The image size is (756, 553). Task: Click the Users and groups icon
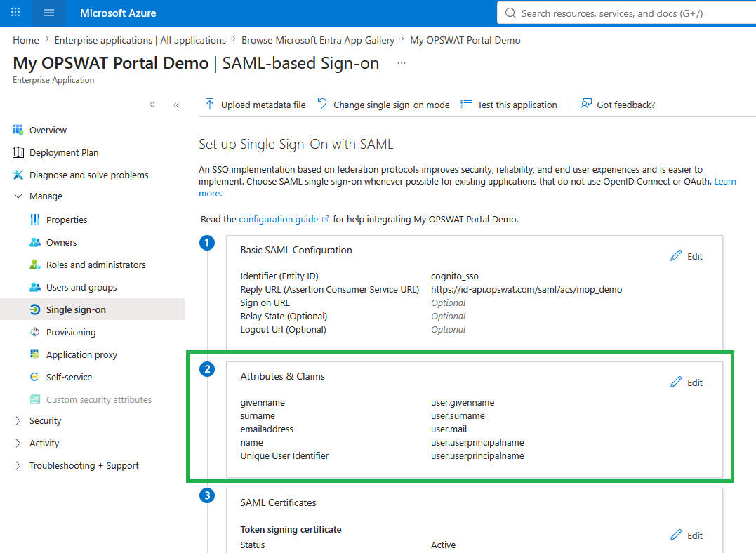click(35, 287)
